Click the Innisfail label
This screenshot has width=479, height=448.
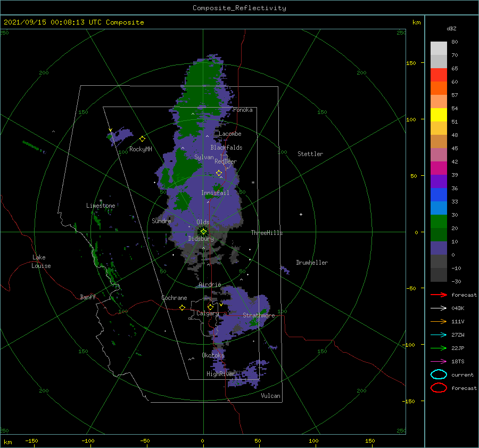coord(215,193)
